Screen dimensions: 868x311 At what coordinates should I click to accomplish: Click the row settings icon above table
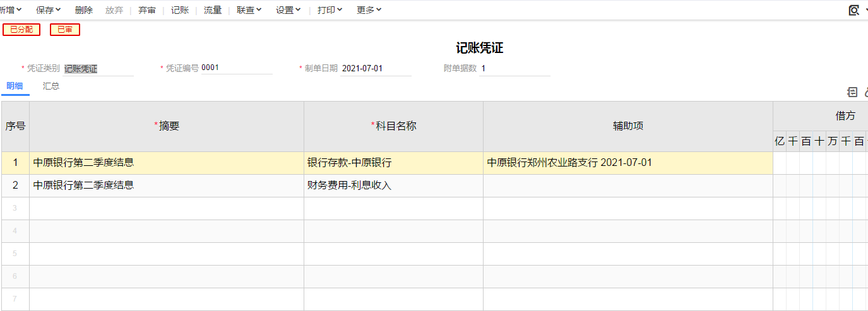click(852, 92)
